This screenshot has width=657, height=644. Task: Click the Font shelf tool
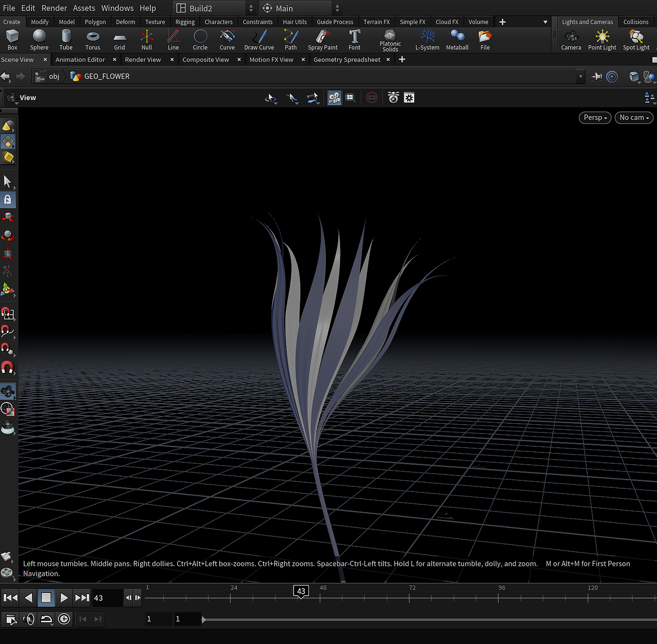point(355,40)
